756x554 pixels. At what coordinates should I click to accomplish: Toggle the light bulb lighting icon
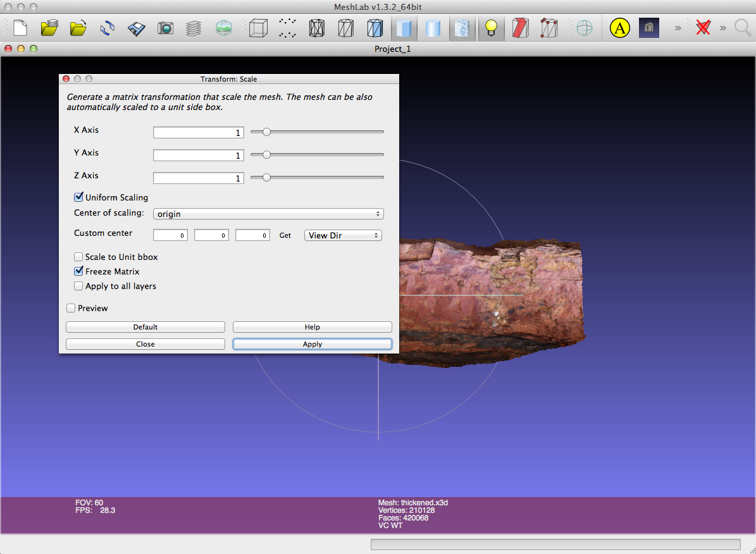click(x=491, y=28)
